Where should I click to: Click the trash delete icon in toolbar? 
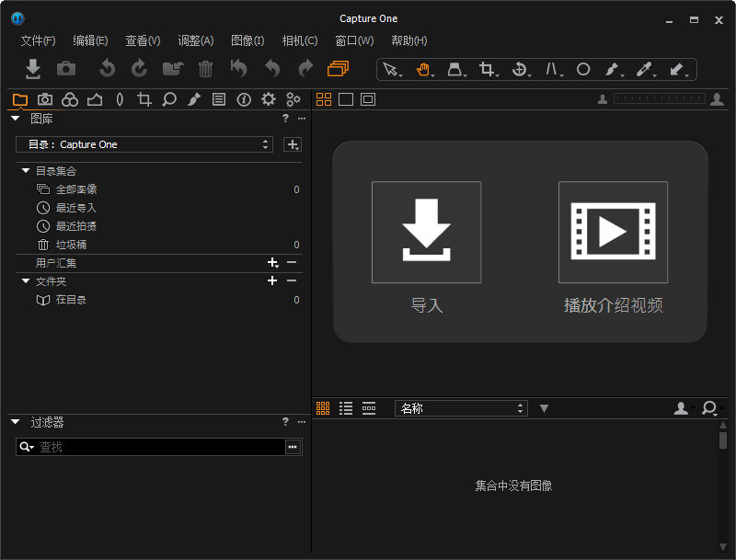click(x=205, y=69)
